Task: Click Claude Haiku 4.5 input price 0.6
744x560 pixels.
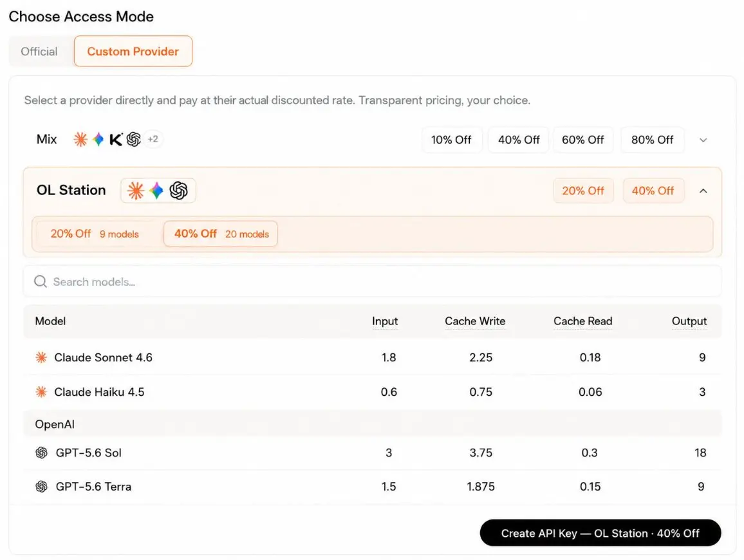Action: [x=389, y=392]
